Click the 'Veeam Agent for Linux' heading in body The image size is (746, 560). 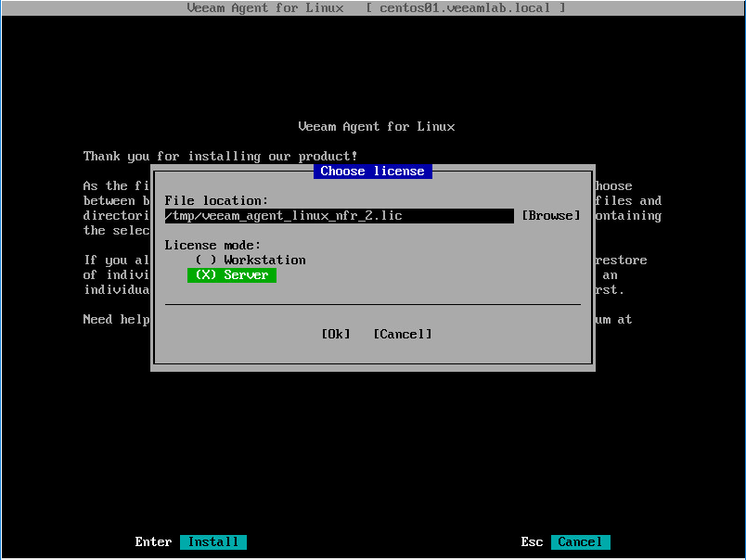tap(377, 126)
